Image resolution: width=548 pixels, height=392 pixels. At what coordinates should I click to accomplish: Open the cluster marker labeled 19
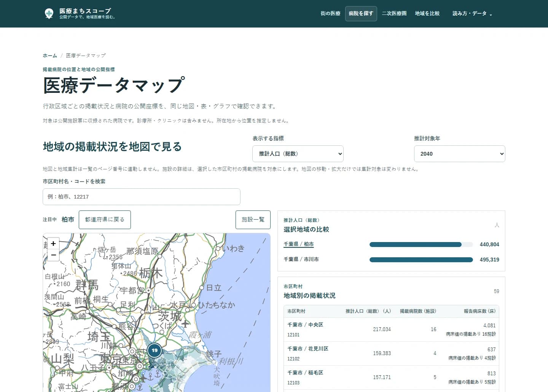pyautogui.click(x=155, y=350)
